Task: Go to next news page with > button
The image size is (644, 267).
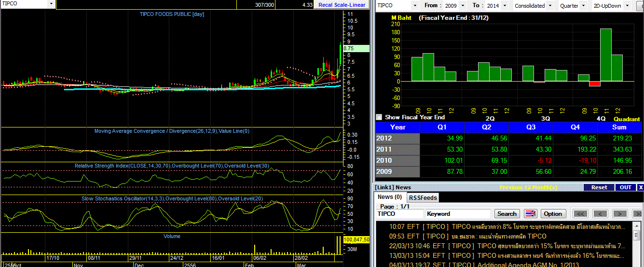Action: click(620, 214)
